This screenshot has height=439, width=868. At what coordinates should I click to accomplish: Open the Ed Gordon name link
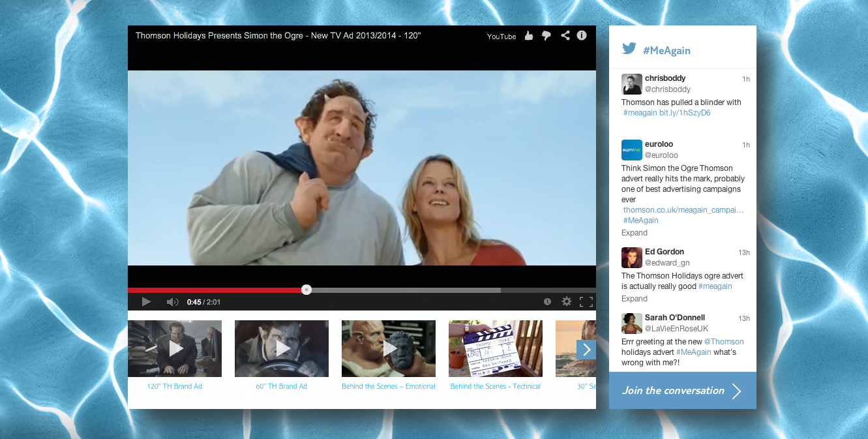[665, 252]
